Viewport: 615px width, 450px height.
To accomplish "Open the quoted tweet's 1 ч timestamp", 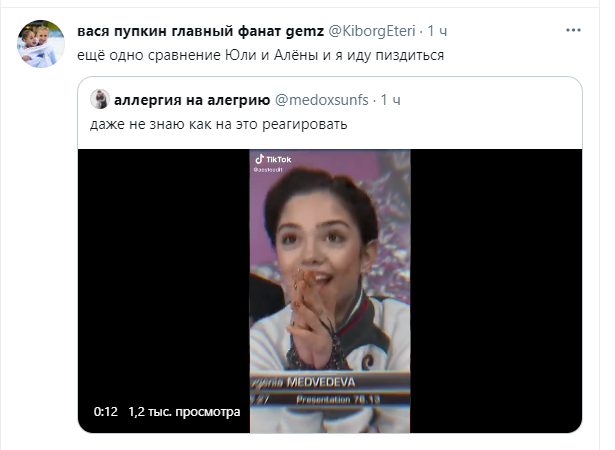I will [x=390, y=100].
